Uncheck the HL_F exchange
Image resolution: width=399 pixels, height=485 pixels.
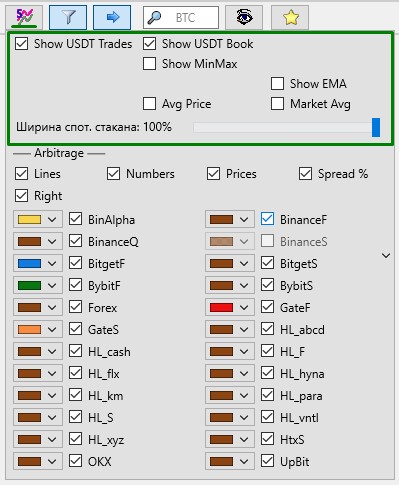point(267,351)
